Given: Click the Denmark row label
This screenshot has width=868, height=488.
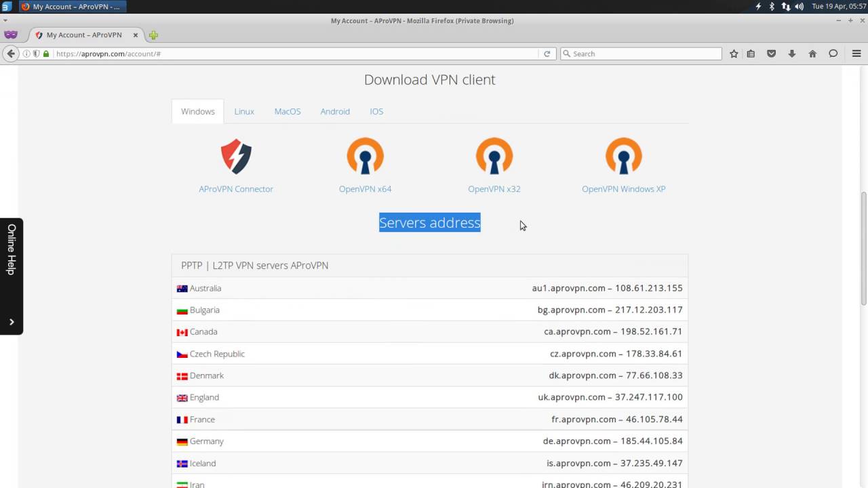Looking at the screenshot, I should point(207,375).
